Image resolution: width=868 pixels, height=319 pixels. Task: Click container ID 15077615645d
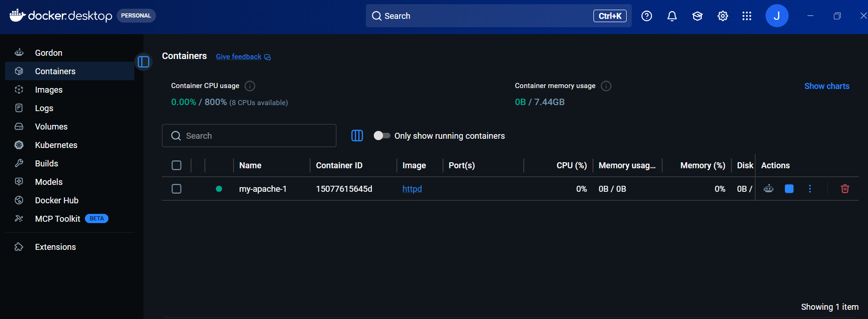click(344, 189)
